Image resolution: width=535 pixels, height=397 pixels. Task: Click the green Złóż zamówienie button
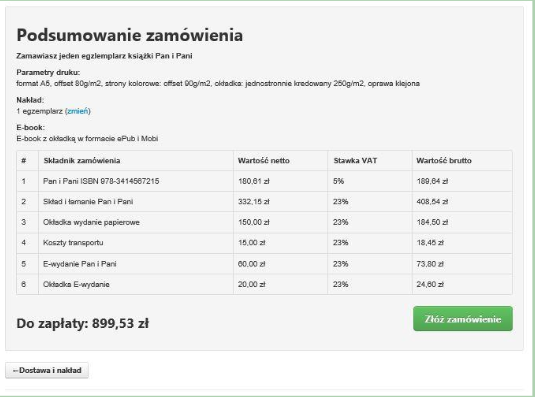tap(463, 319)
